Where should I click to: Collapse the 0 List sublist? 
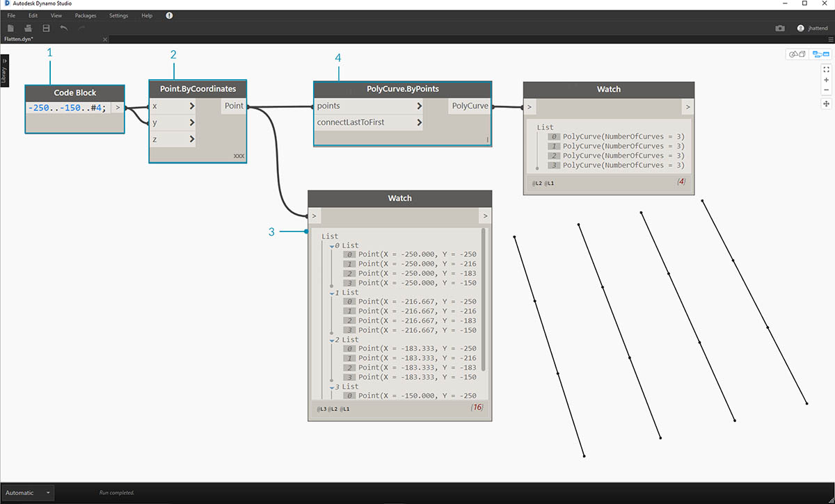[x=331, y=245]
